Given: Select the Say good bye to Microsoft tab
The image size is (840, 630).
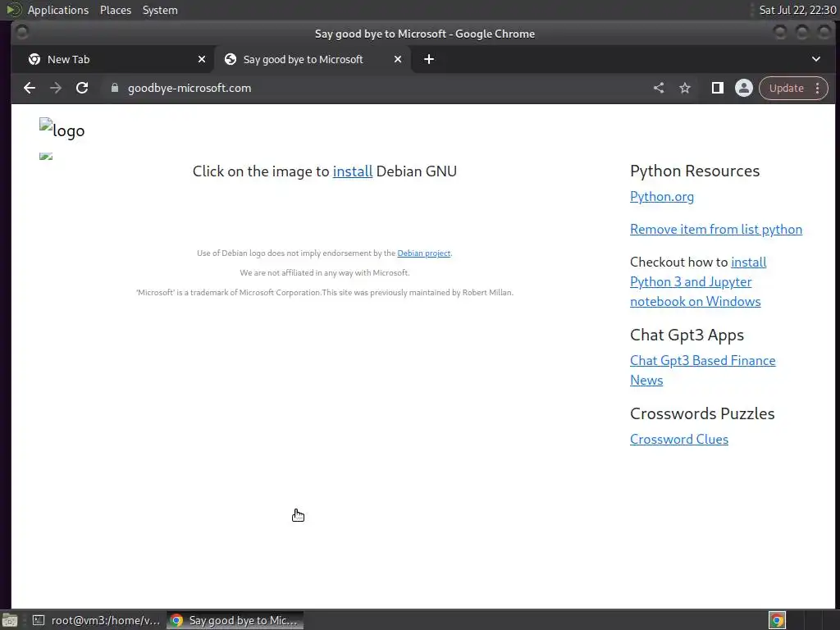Looking at the screenshot, I should click(x=313, y=59).
